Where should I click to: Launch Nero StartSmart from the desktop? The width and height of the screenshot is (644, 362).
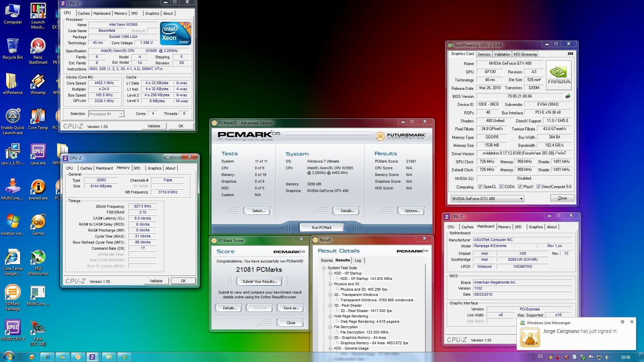(x=38, y=51)
